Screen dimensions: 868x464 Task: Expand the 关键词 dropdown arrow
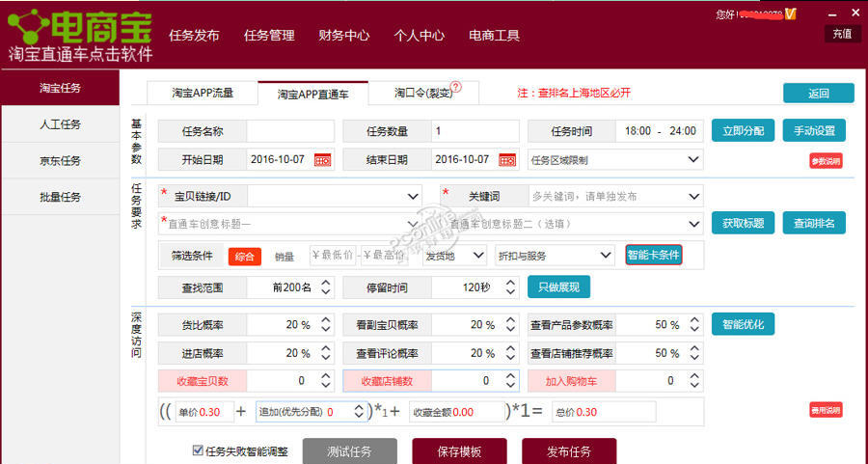pyautogui.click(x=693, y=197)
